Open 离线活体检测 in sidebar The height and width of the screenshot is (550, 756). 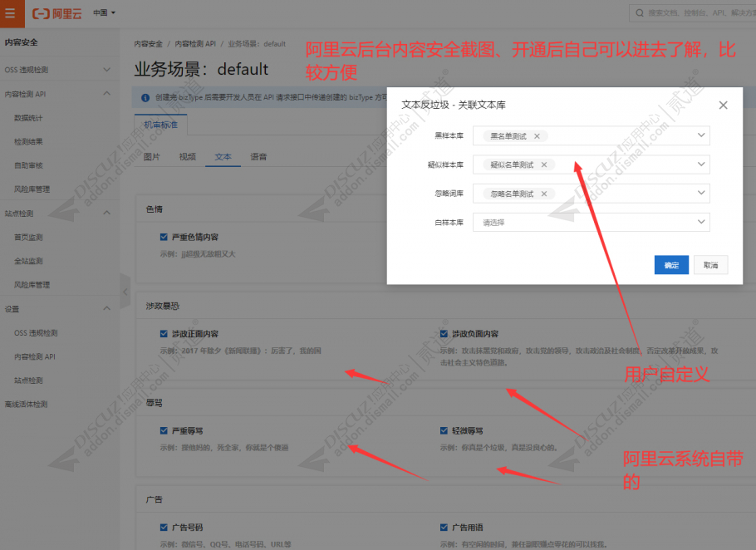coord(26,404)
